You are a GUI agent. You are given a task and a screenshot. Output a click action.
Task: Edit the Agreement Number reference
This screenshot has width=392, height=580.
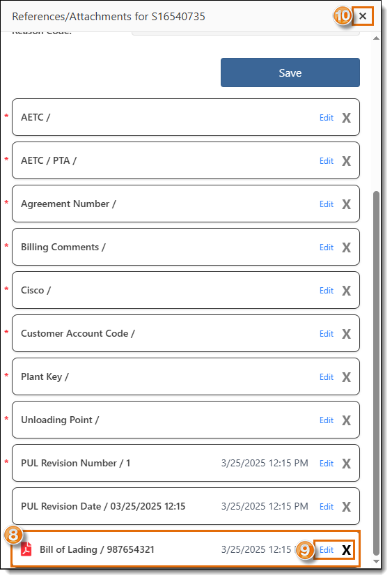327,204
